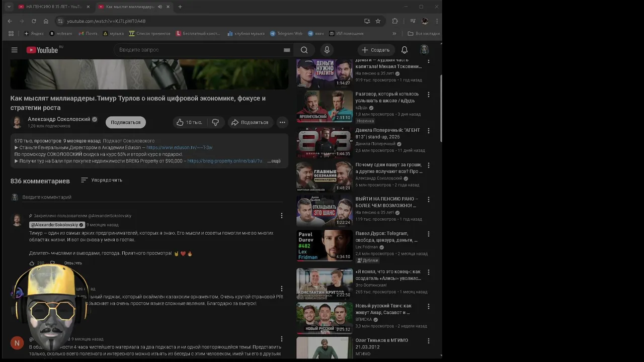644x362 pixels.
Task: Open the Яндекс bookmark
Action: [34, 34]
